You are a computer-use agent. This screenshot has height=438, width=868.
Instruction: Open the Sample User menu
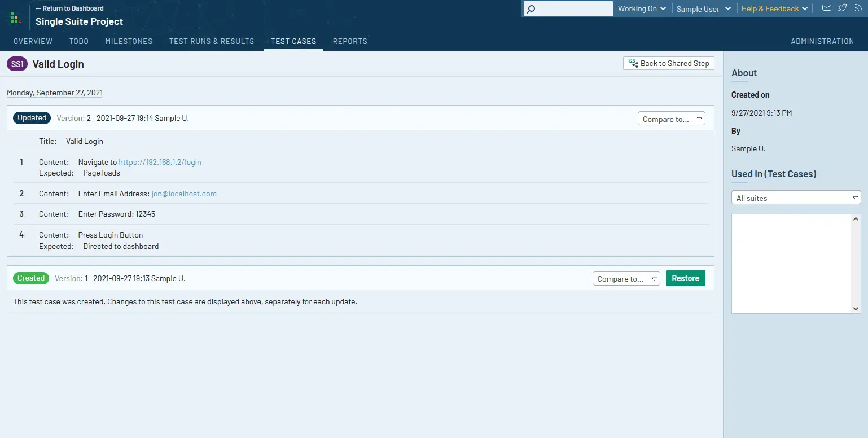[704, 9]
